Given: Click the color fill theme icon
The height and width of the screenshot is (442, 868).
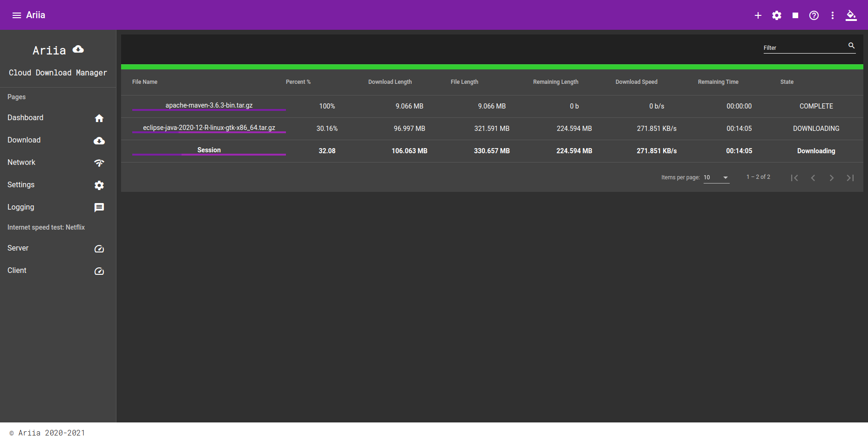Looking at the screenshot, I should click(851, 15).
